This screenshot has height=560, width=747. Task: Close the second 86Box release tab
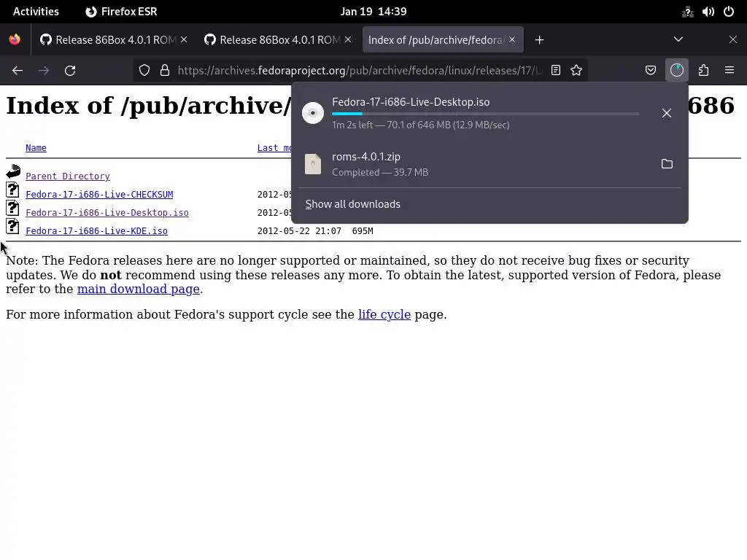[x=348, y=39]
